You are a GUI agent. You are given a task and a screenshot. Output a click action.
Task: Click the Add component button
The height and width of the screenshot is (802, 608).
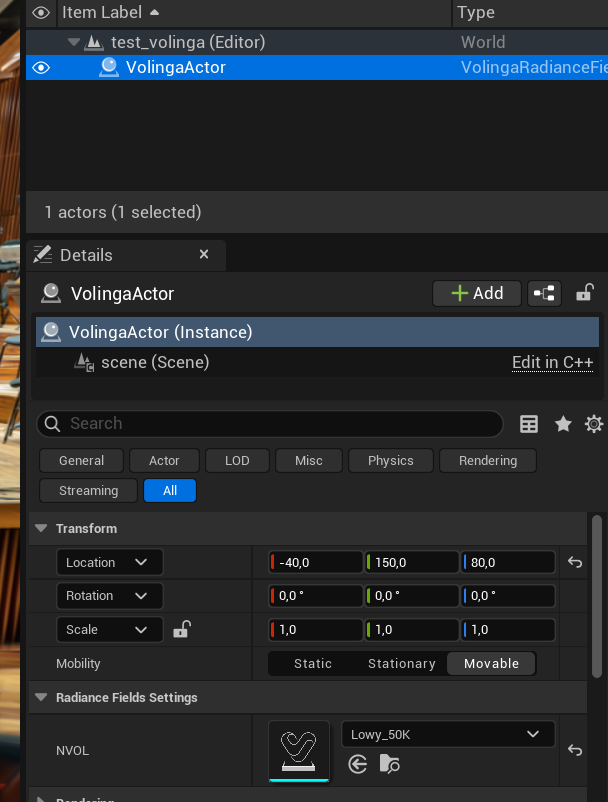[x=477, y=293]
